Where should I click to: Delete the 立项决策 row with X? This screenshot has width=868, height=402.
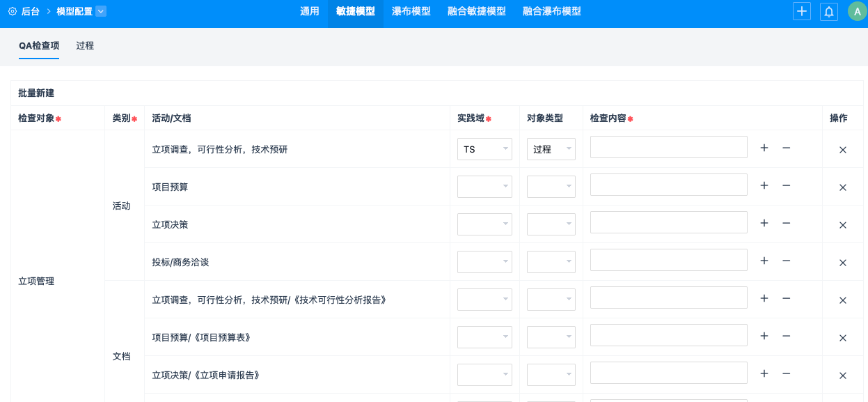click(x=843, y=225)
